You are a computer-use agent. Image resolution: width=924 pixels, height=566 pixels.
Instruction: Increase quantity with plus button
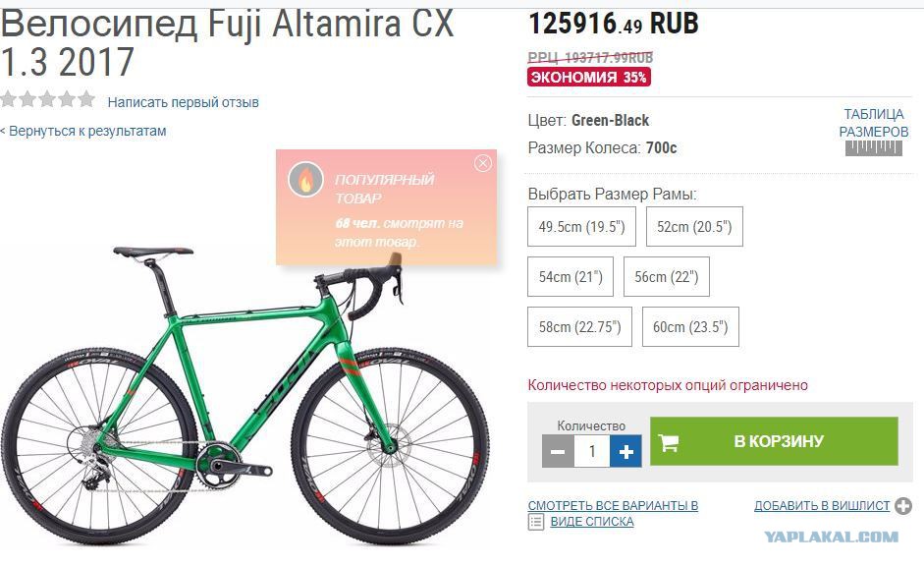pos(625,452)
